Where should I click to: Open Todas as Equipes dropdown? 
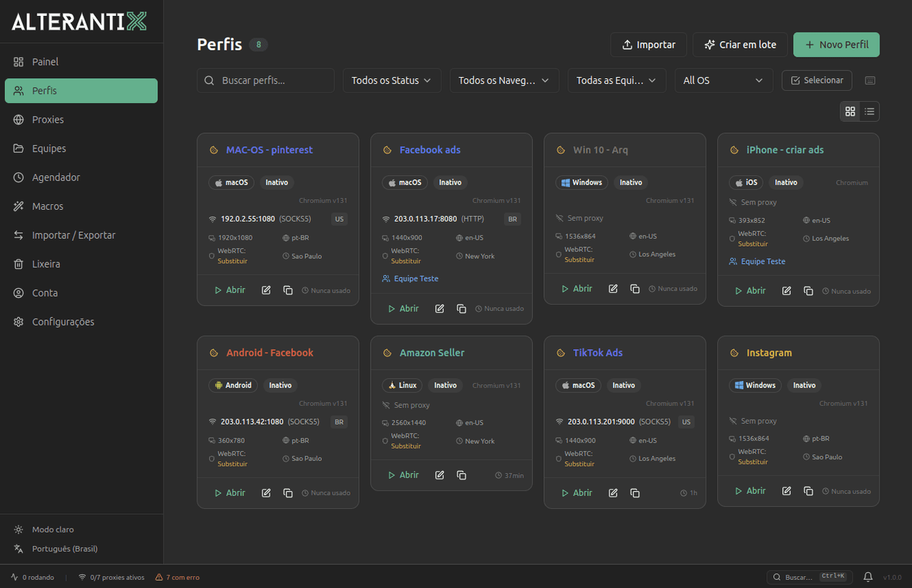tap(616, 80)
